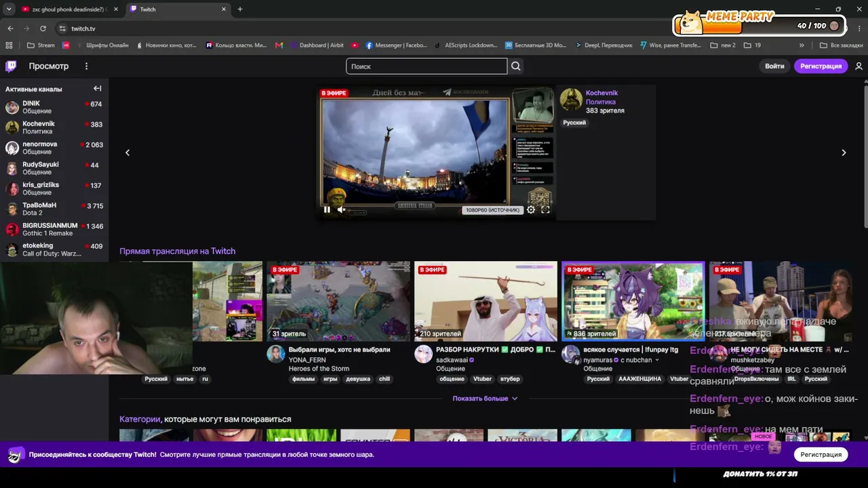Open the YouTube bookmark icon

click(355, 45)
